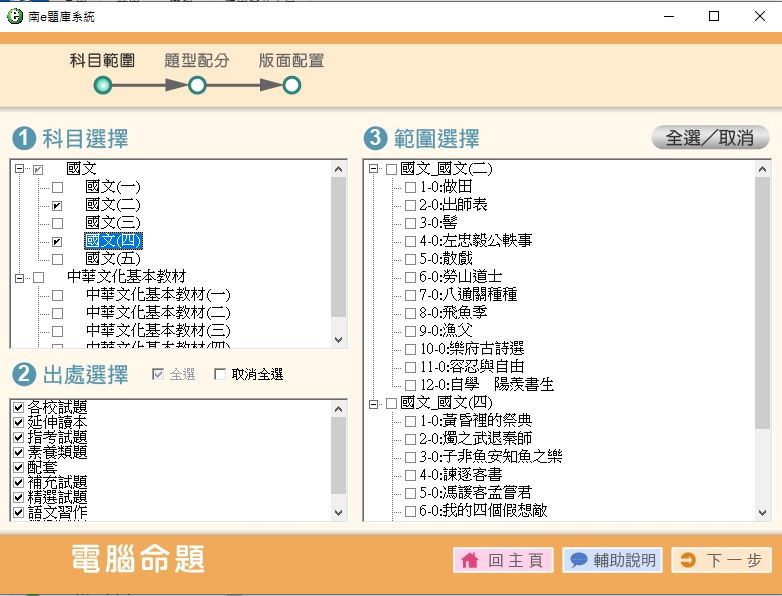Image resolution: width=782 pixels, height=596 pixels.
Task: Click the 題型配分 step circle
Action: click(197, 86)
